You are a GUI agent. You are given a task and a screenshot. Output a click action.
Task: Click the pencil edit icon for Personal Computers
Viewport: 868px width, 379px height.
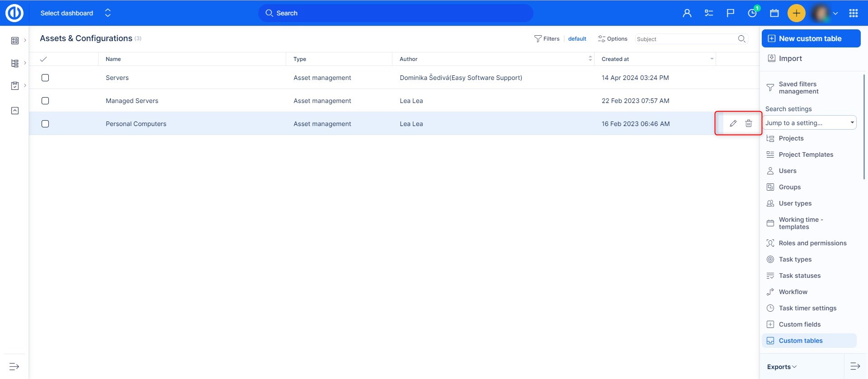click(x=733, y=123)
